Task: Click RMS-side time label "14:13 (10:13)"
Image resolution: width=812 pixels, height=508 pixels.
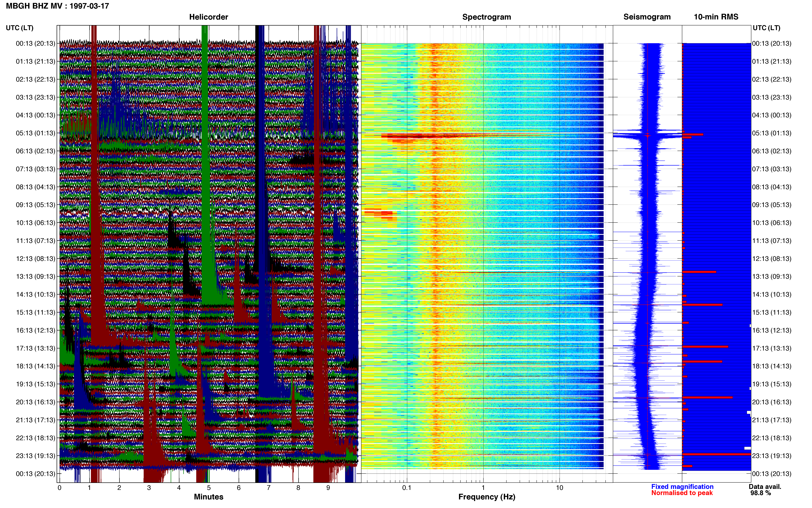Action: pyautogui.click(x=772, y=294)
